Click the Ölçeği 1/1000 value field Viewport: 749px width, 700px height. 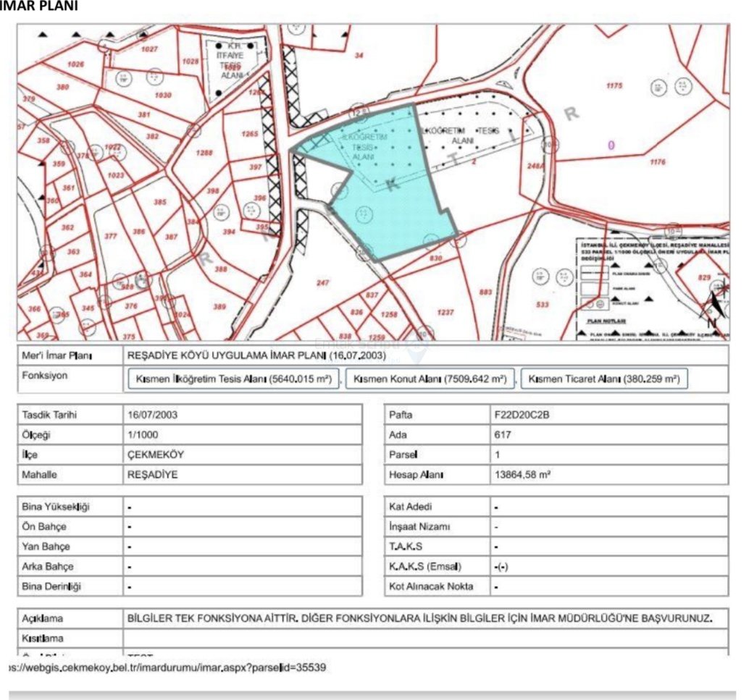(242, 435)
